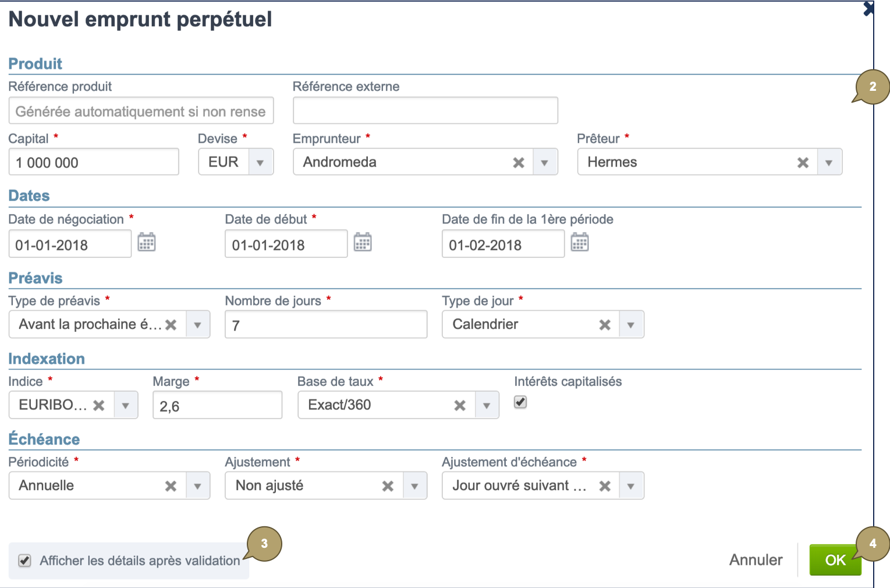Image resolution: width=890 pixels, height=588 pixels.
Task: Open the calendar for Date de fin de la 1ère période
Action: point(580,242)
